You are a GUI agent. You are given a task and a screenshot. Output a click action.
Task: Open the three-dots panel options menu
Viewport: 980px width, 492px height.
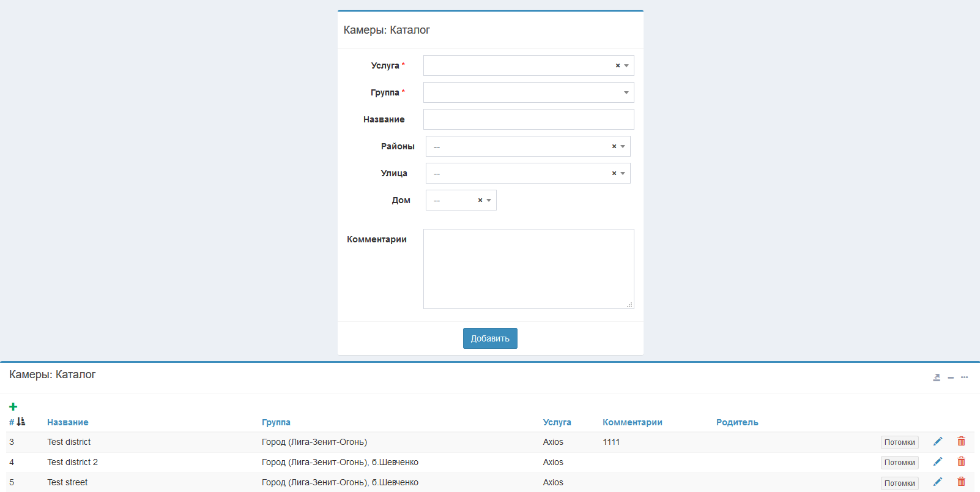coord(965,378)
